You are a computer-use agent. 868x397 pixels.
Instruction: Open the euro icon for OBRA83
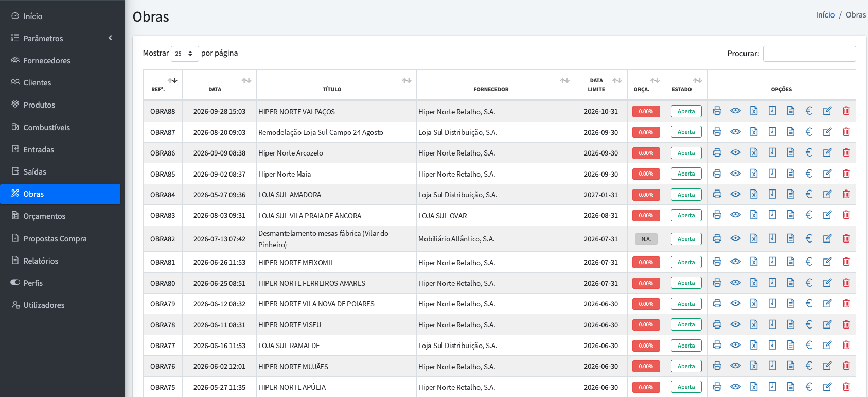point(809,215)
